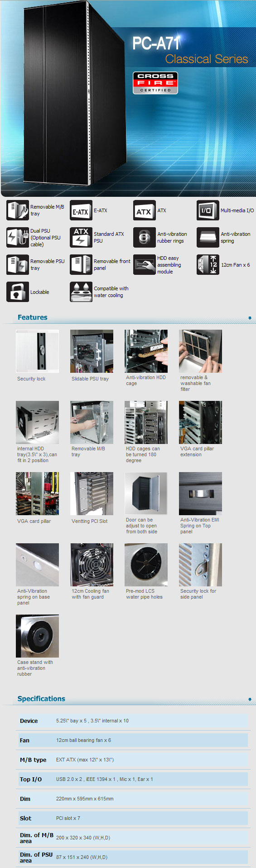Screen dimensions: 256x868
Task: Click the CrossFire Certified badge
Action: (155, 83)
